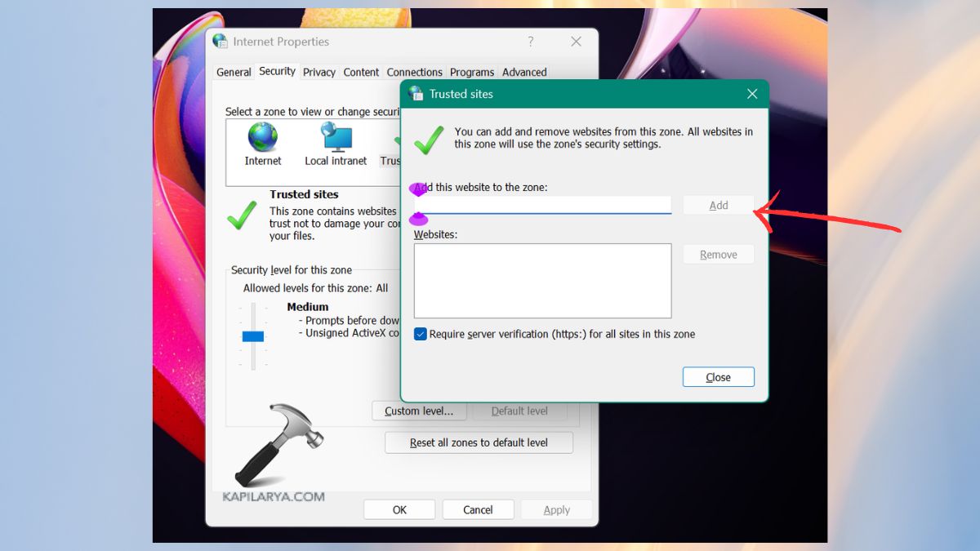
Task: Select the Local intranet zone icon
Action: [x=335, y=137]
